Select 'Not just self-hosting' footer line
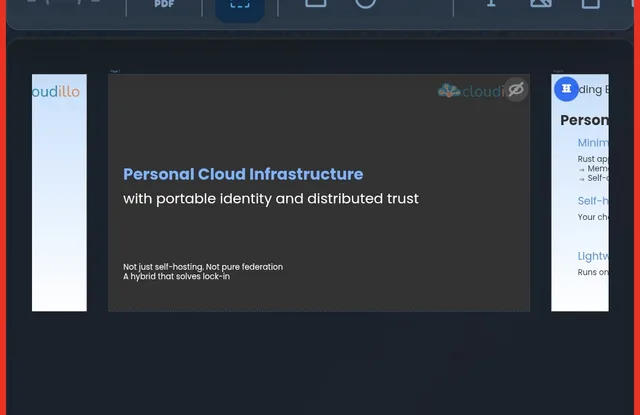640x415 pixels. point(203,267)
